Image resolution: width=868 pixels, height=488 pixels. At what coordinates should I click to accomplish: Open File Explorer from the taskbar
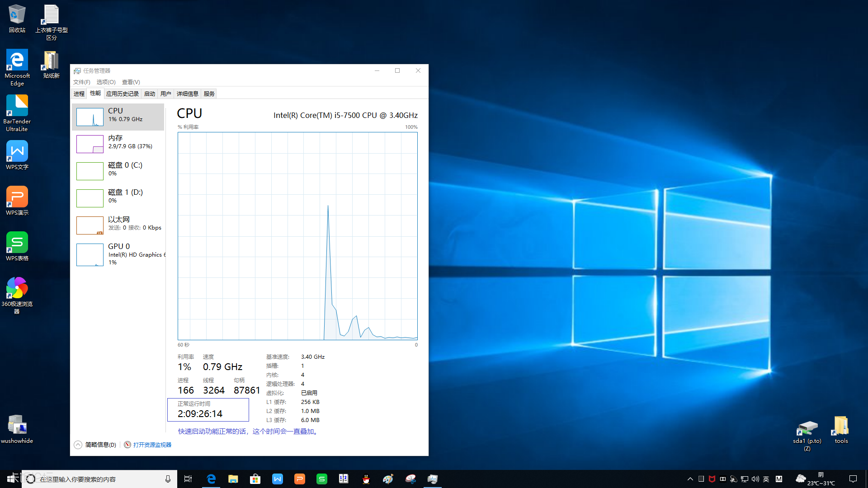233,479
